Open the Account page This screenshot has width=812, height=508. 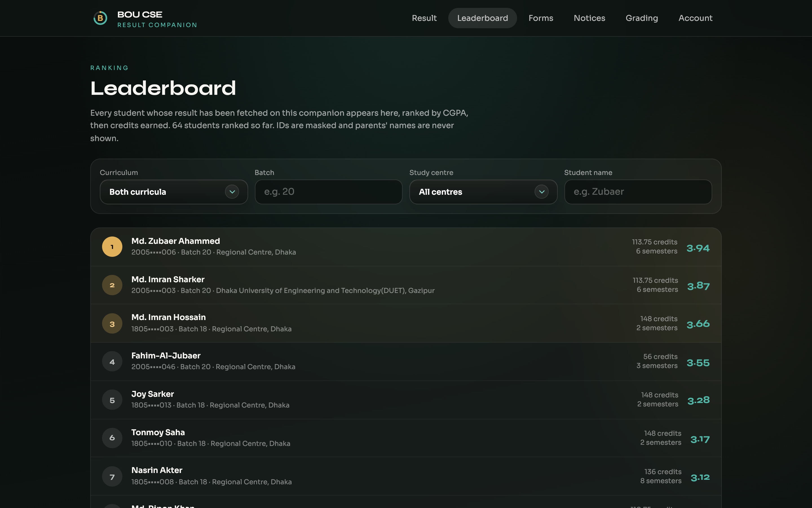point(695,18)
